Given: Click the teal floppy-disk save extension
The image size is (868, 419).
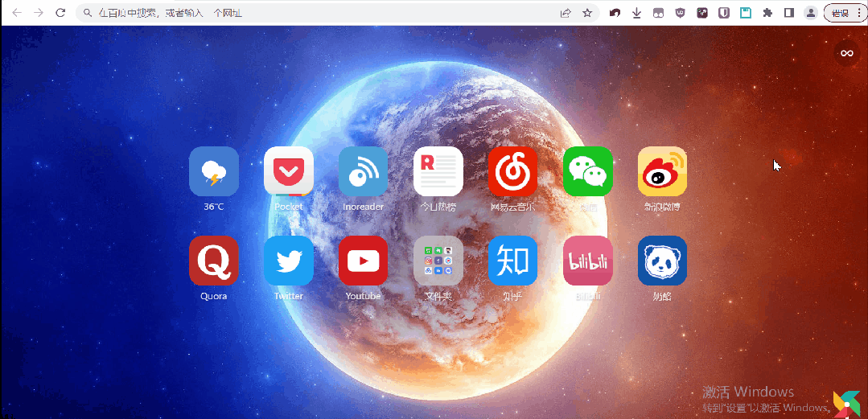Looking at the screenshot, I should tap(746, 13).
